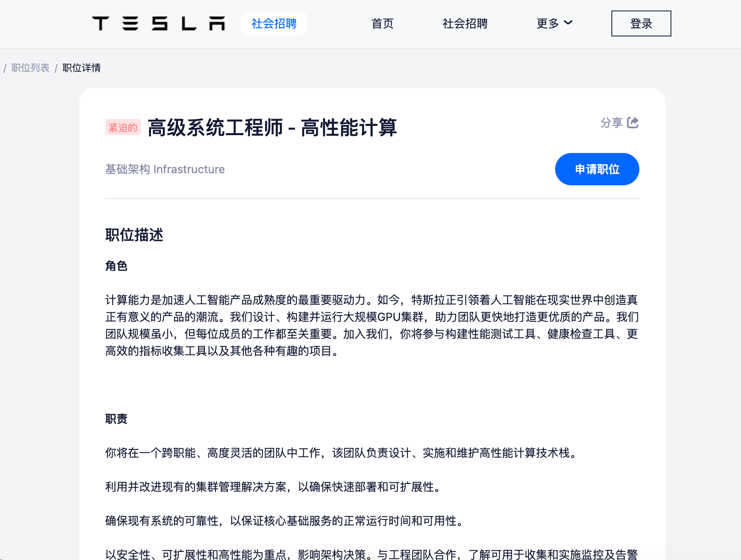This screenshot has width=741, height=560.
Task: Click the 职位描述 section heading
Action: coord(134,235)
